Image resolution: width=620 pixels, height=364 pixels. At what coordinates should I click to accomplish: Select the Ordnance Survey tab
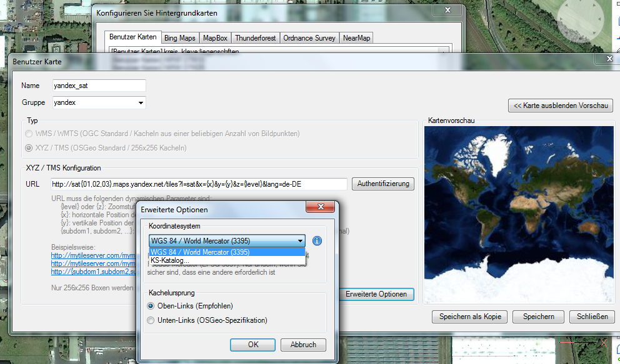[x=309, y=37]
